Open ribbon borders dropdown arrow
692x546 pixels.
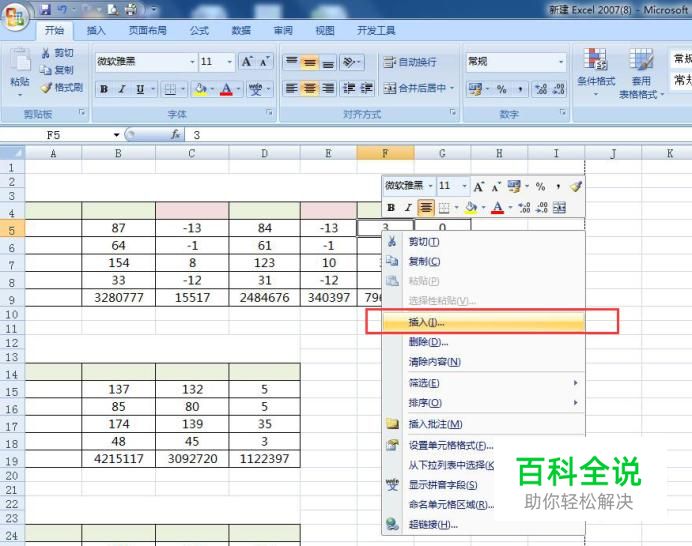coord(183,89)
